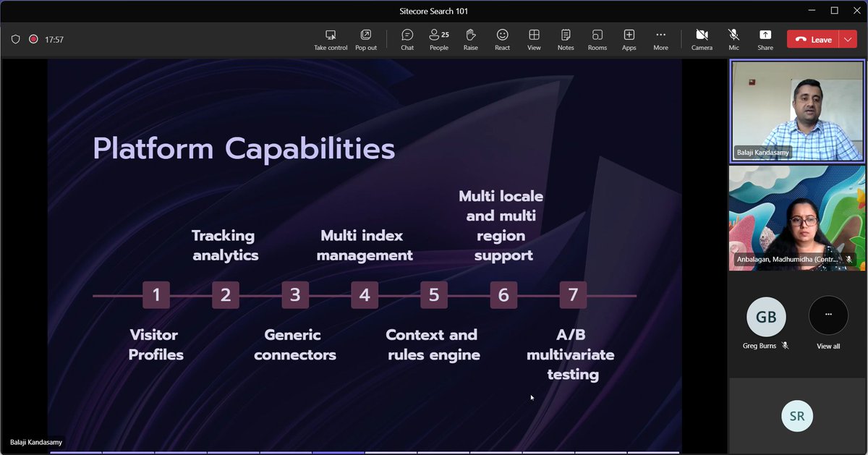
Task: Open the meeting Chat panel
Action: 407,40
